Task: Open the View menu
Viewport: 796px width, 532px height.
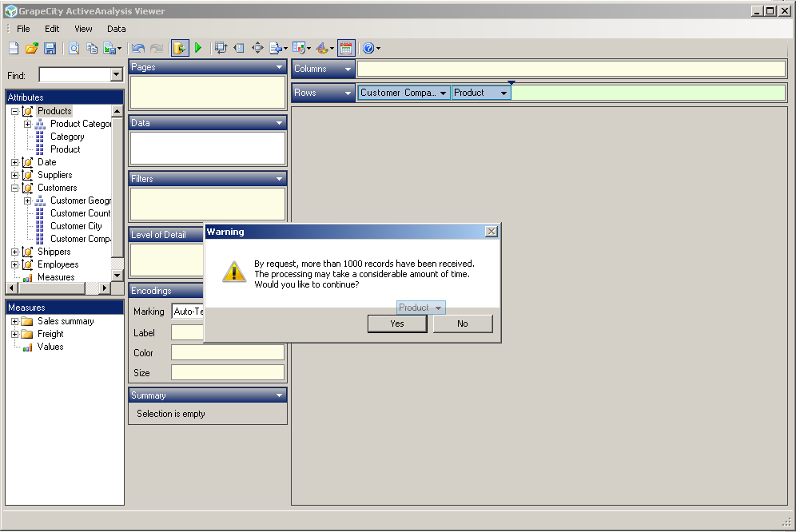Action: tap(83, 29)
